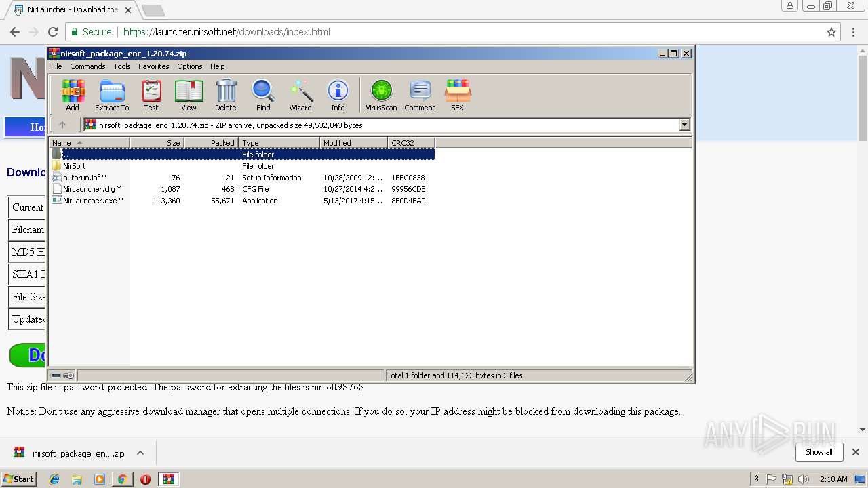Open the View file tool
Image resolution: width=868 pixels, height=488 pixels.
189,95
